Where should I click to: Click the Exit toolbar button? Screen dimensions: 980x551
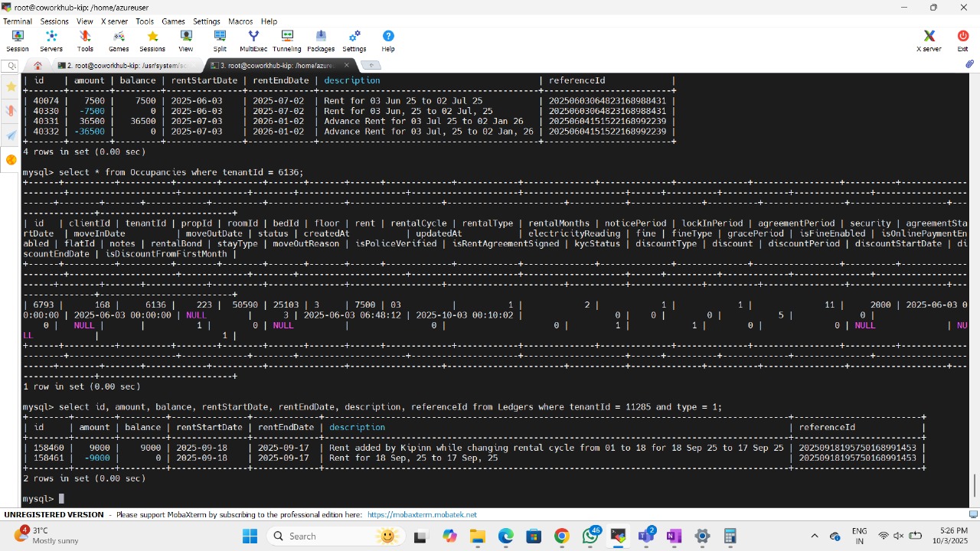click(x=962, y=41)
